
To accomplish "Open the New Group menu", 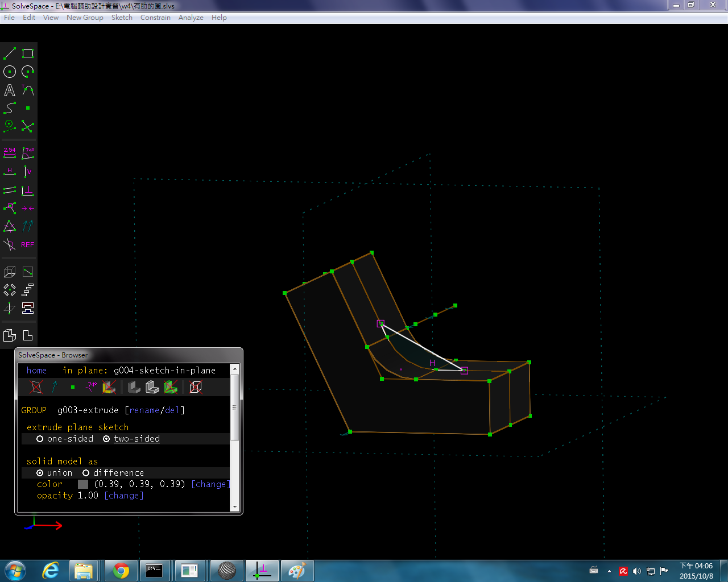I will [85, 18].
